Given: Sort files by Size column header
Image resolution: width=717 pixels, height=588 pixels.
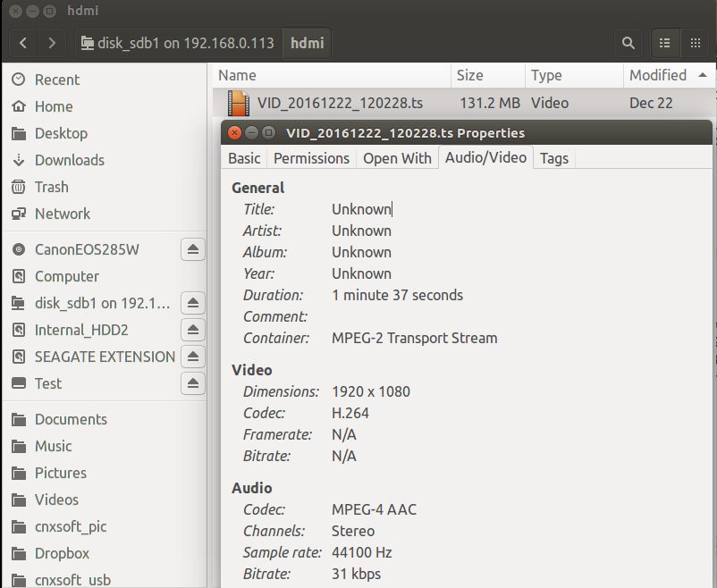Looking at the screenshot, I should coord(470,75).
